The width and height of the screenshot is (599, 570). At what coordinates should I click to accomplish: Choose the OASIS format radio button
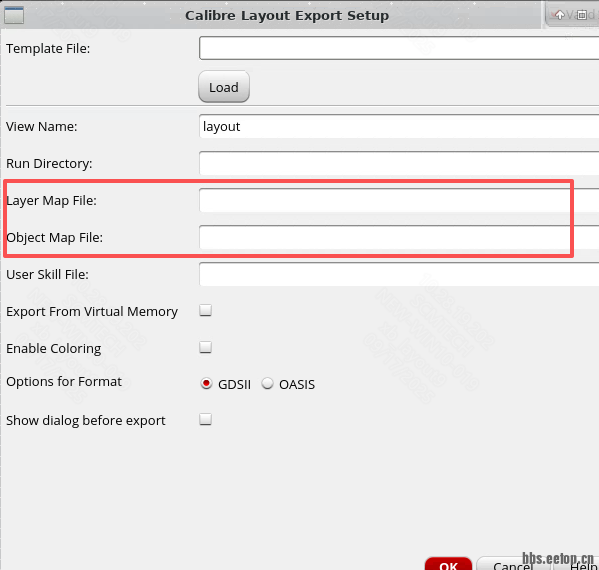coord(267,383)
